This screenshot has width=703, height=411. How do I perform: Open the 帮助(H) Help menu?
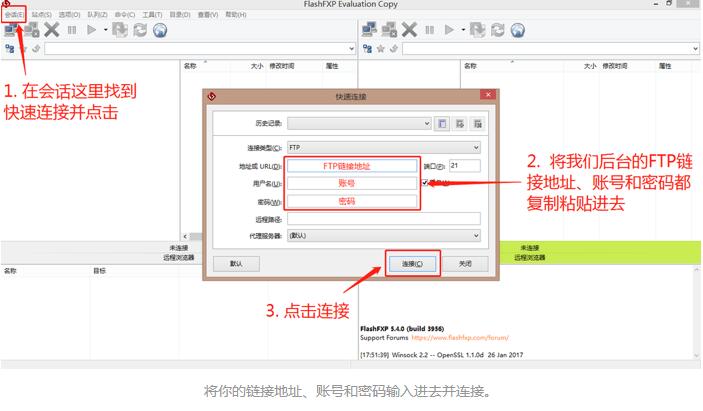[x=235, y=15]
